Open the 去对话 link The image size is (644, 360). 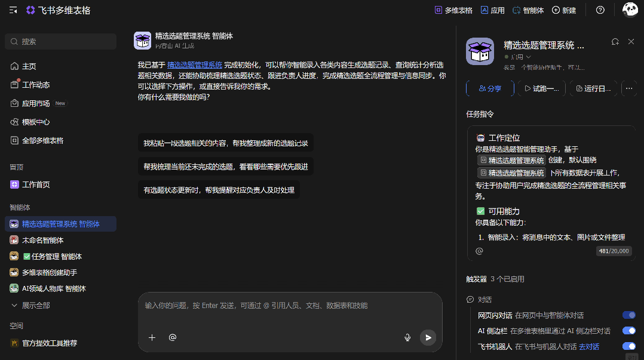point(589,347)
